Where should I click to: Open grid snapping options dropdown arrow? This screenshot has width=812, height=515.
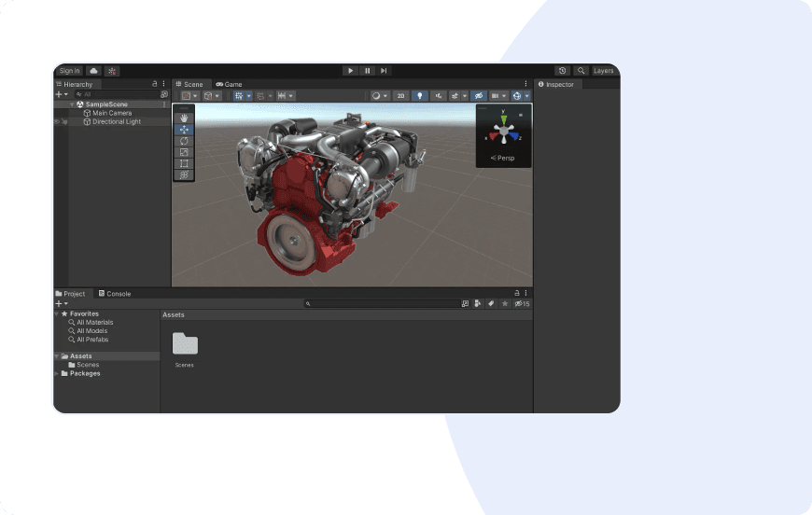270,96
